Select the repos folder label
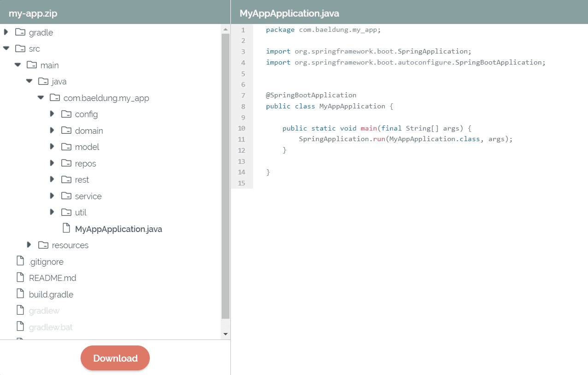The width and height of the screenshot is (588, 375). (85, 163)
